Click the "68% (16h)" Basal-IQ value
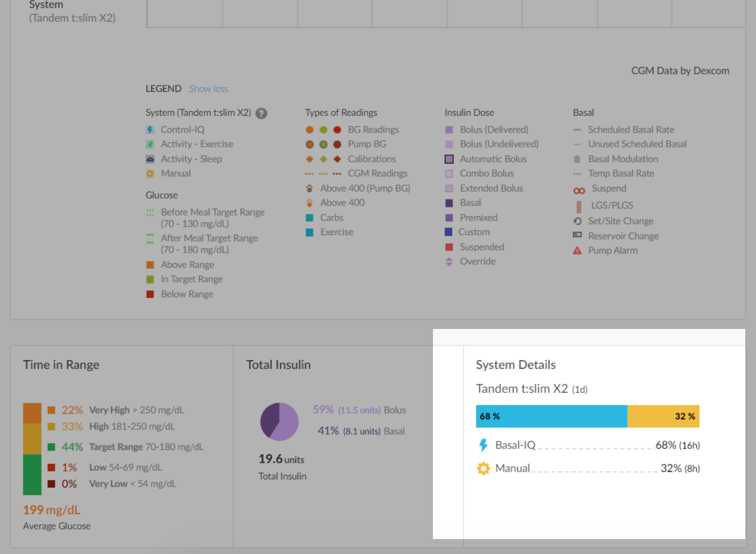This screenshot has width=756, height=554. click(x=677, y=445)
